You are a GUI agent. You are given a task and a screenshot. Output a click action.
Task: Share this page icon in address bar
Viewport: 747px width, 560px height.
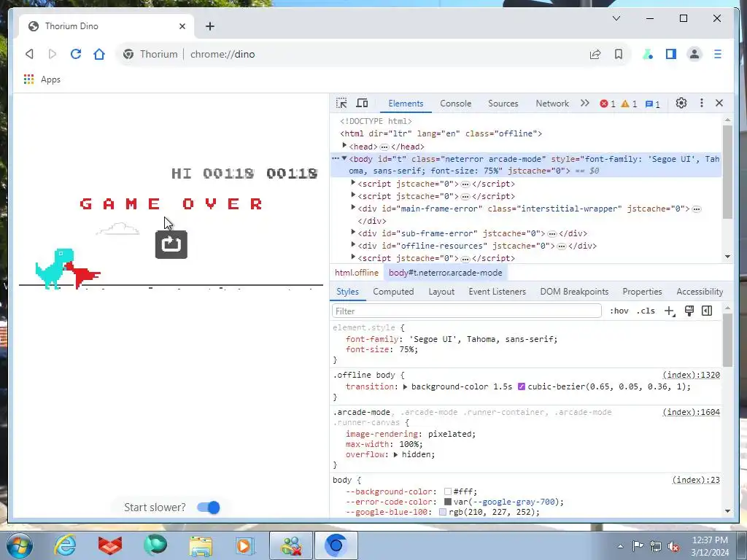(x=595, y=54)
